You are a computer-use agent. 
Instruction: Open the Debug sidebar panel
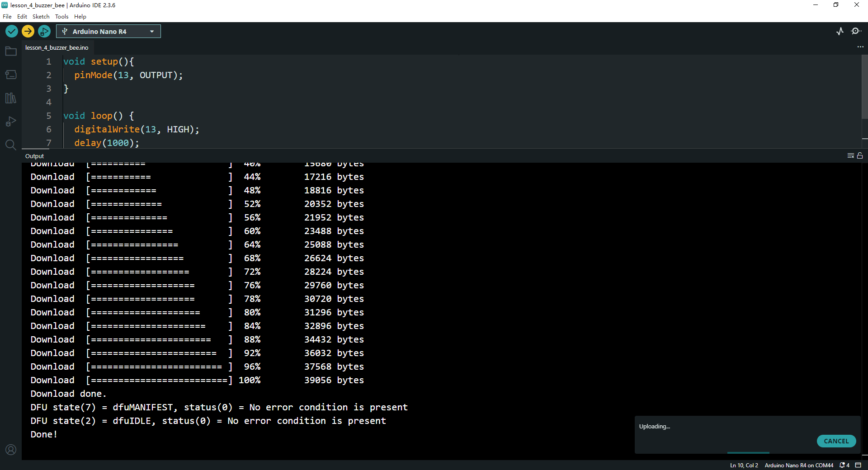pos(11,122)
